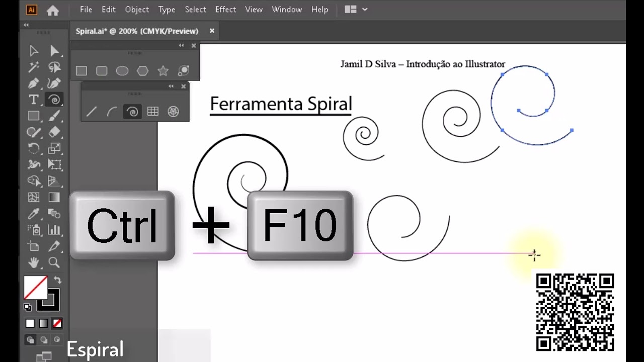Choose the Polar Grid tool

click(173, 112)
